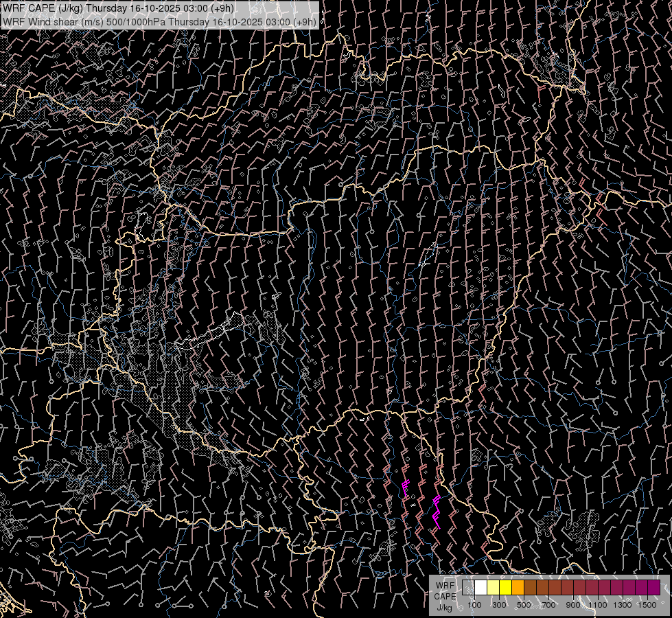The width and height of the screenshot is (672, 618).
Task: Click the 500 label on the legend
Action: [x=524, y=605]
